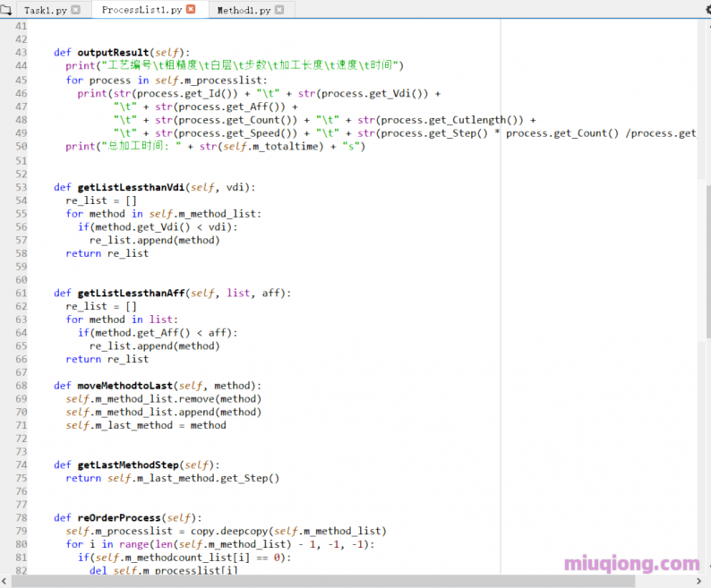Click line number 43 in the gutter
This screenshot has height=588, width=711.
point(21,53)
